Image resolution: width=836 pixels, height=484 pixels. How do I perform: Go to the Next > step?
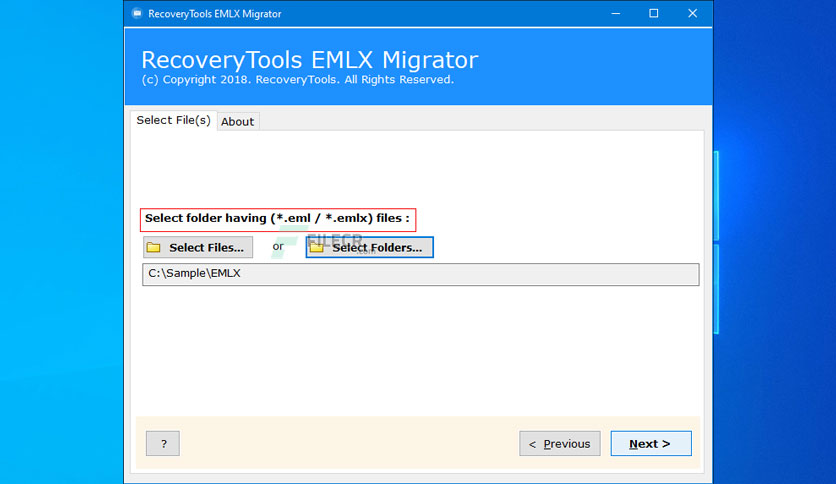651,443
